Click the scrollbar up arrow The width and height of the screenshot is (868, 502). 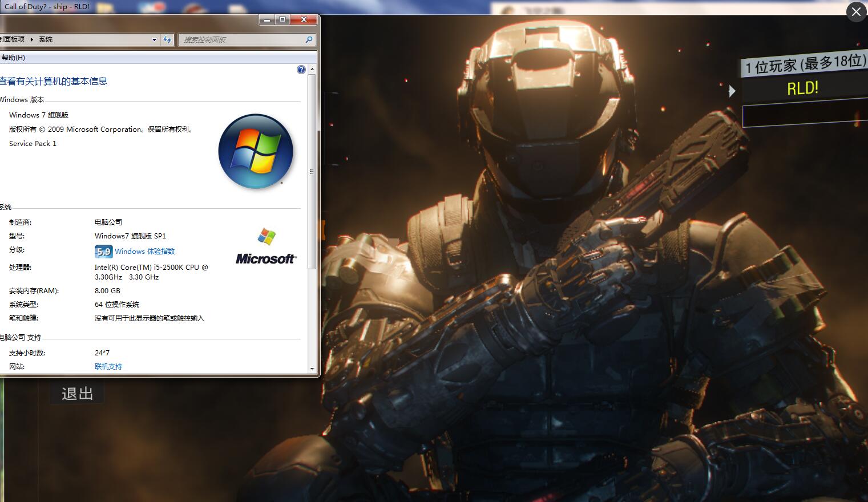coord(312,70)
